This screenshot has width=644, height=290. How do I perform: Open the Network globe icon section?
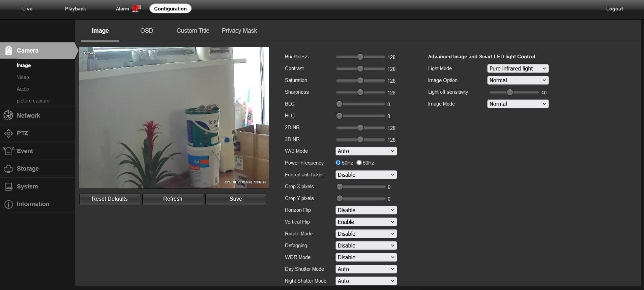pyautogui.click(x=8, y=116)
